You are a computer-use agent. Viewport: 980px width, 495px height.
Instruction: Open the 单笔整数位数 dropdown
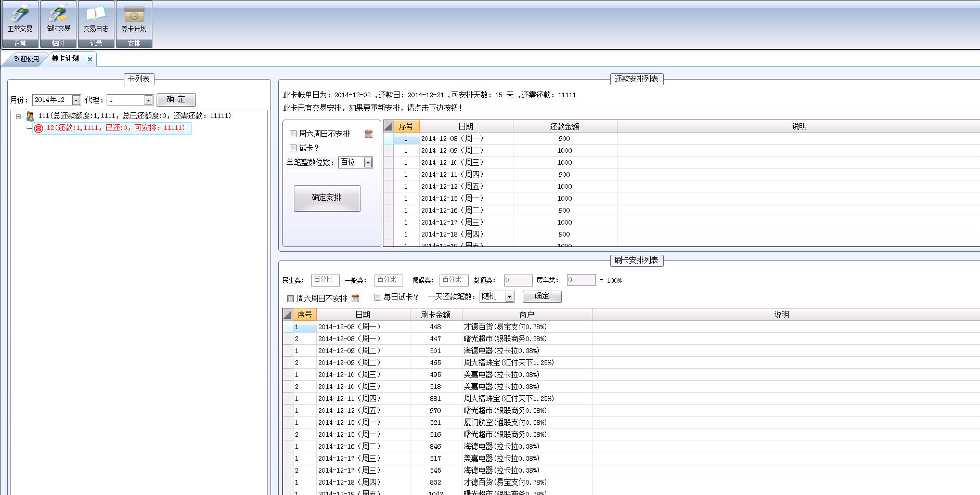click(x=368, y=163)
